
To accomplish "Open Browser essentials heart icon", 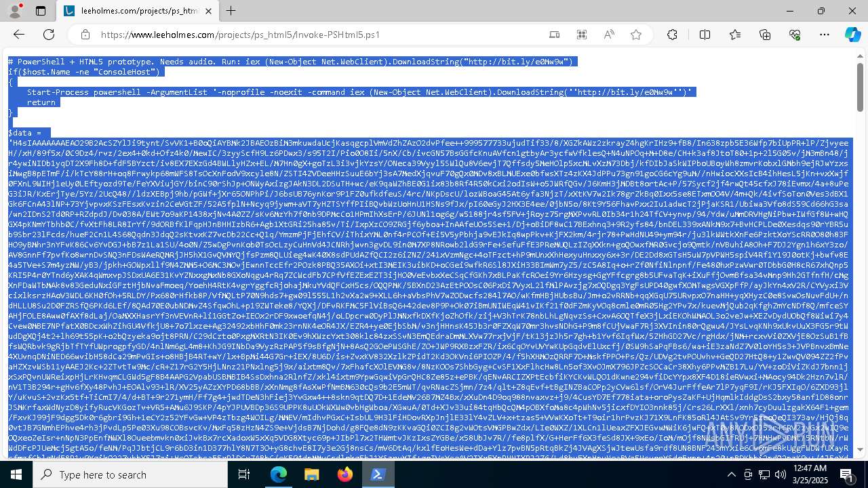I will [795, 35].
